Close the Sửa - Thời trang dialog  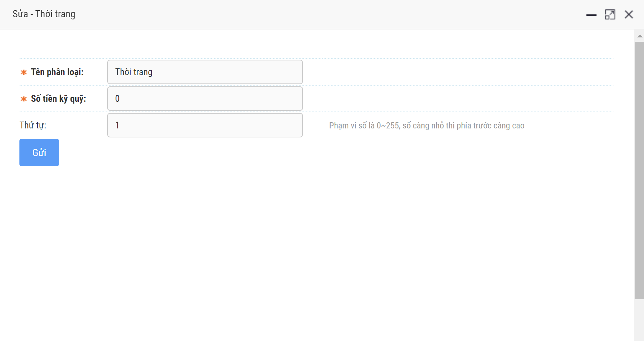(629, 14)
